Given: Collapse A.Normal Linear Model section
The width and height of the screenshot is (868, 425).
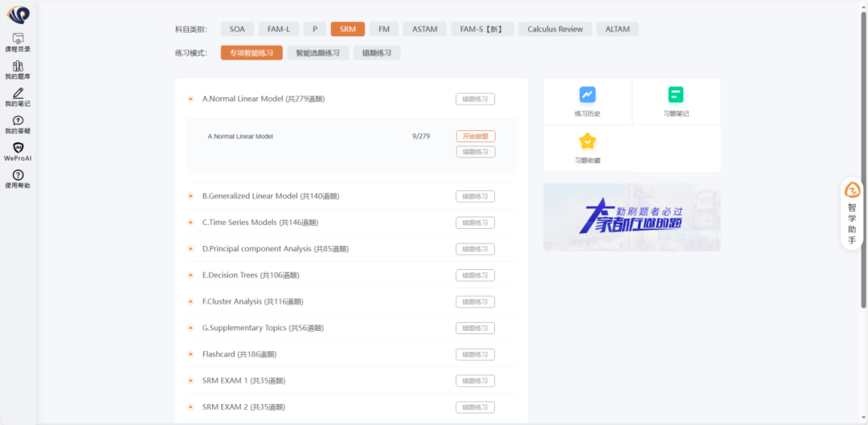Looking at the screenshot, I should [x=190, y=100].
